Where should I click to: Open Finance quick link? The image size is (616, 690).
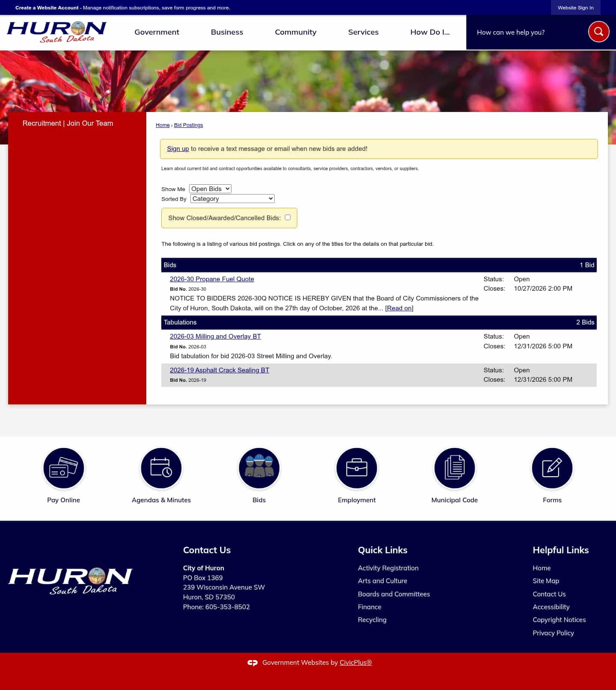coord(370,607)
